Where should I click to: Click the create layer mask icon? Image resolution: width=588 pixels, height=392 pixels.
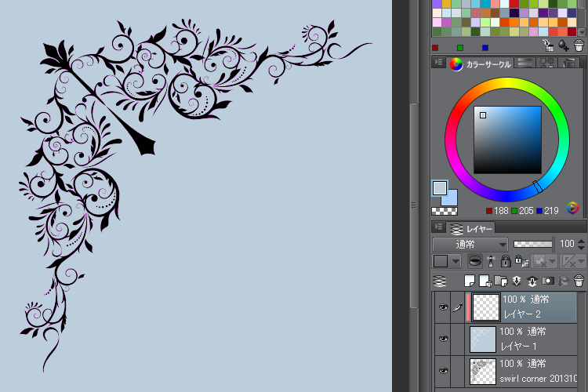547,281
